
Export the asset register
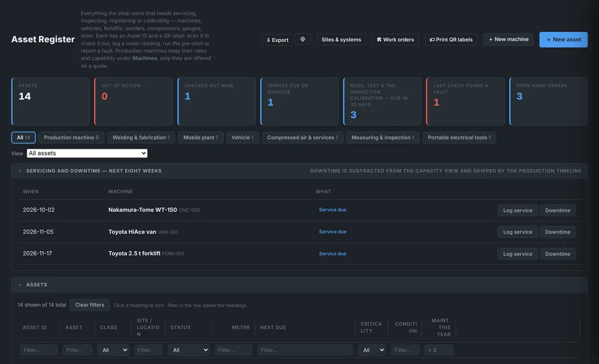point(278,40)
